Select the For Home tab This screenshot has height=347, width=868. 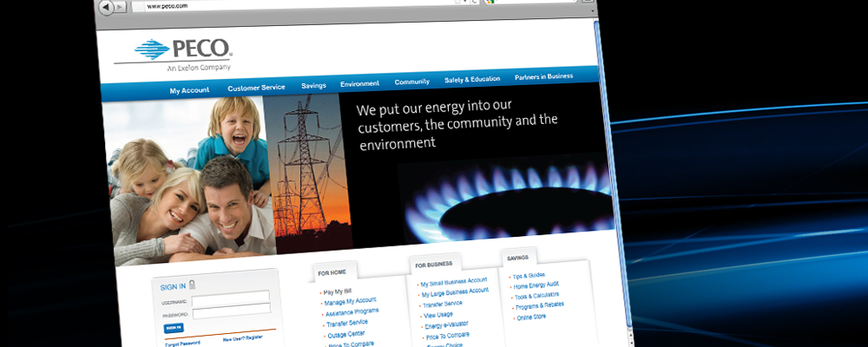[x=332, y=272]
